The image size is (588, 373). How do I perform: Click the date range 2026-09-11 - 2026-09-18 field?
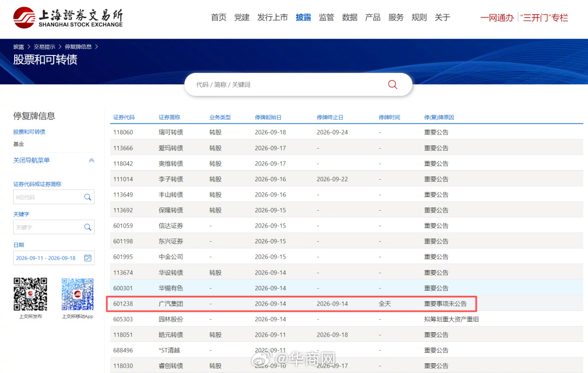click(x=53, y=258)
